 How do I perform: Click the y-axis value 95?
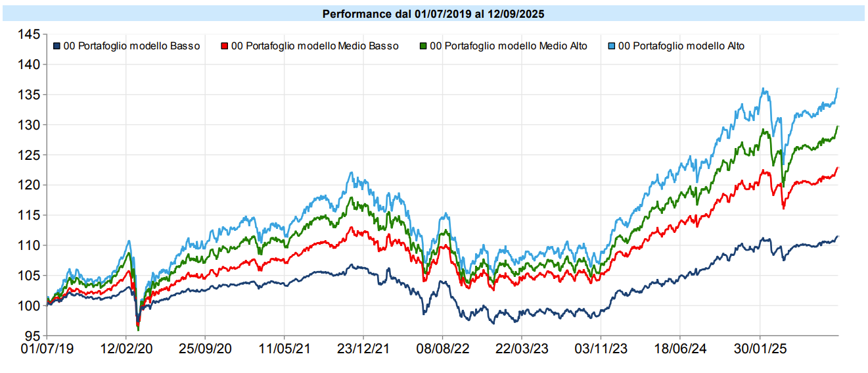32,336
